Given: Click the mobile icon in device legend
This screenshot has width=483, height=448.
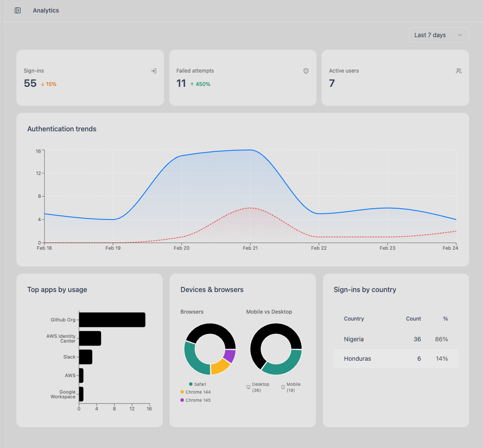Looking at the screenshot, I should coord(282,387).
